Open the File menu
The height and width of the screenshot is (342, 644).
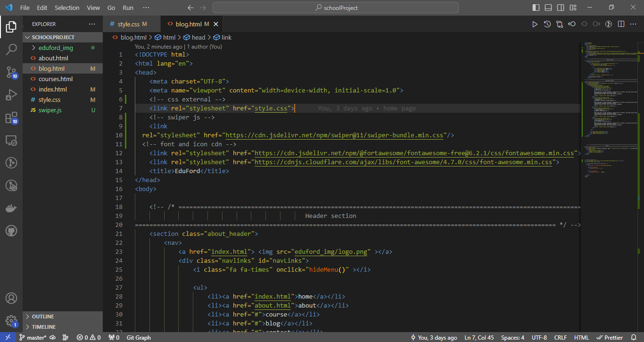tap(25, 8)
